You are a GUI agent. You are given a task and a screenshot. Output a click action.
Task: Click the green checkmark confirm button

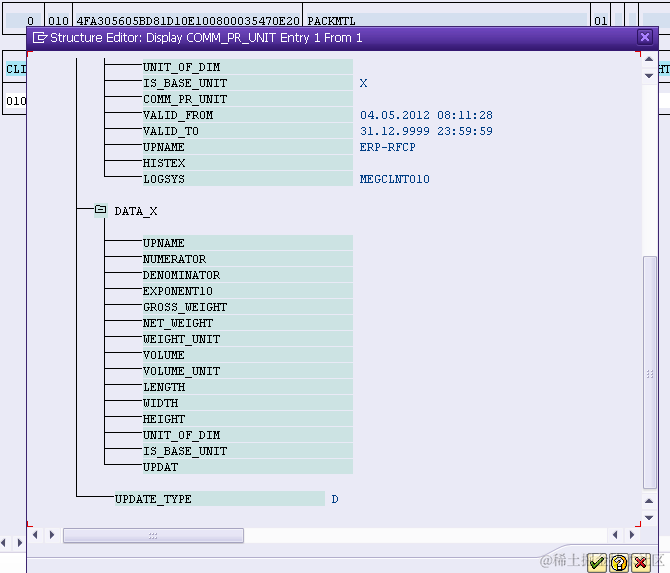597,563
